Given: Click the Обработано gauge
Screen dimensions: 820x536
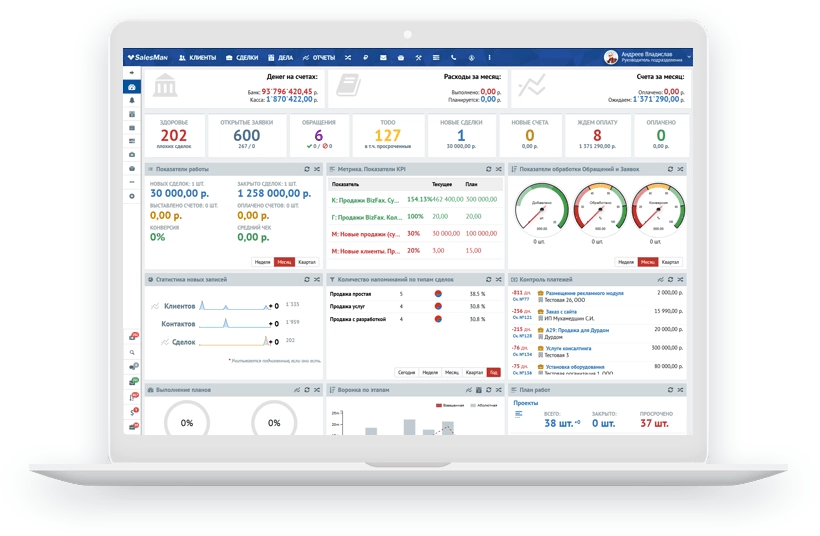Looking at the screenshot, I should coord(600,209).
